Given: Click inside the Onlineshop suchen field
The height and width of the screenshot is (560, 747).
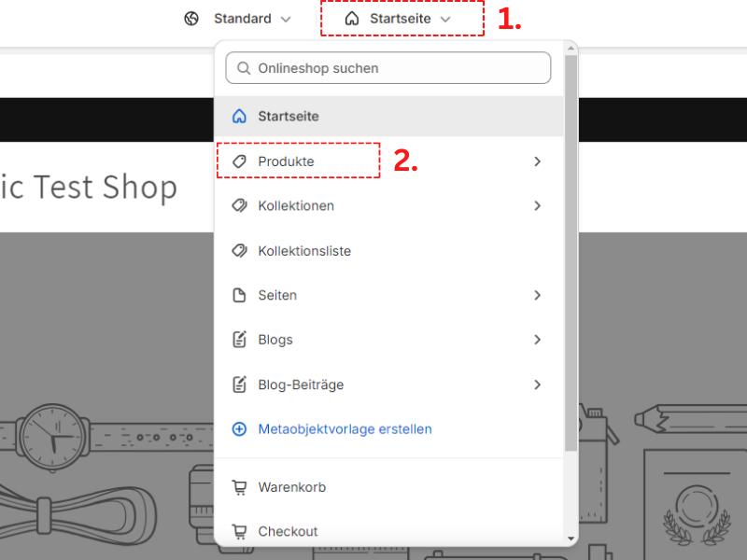Looking at the screenshot, I should click(388, 67).
